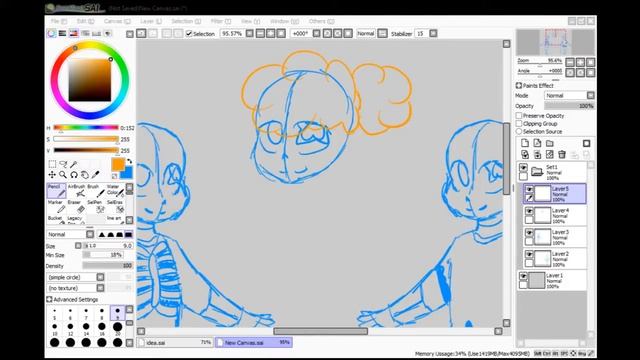Switch to the New Canvas.sai tab

coord(253,342)
